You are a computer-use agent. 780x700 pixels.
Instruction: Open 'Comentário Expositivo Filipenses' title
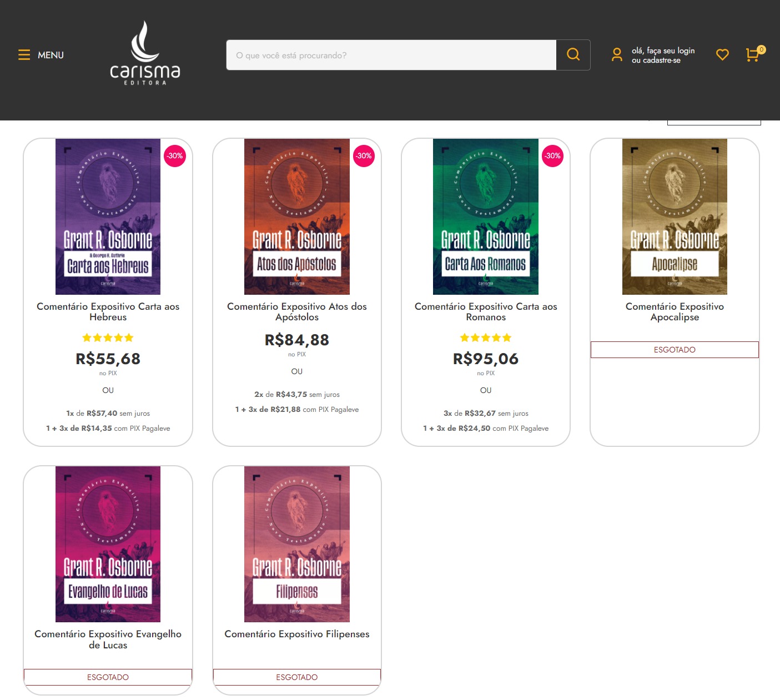point(297,634)
